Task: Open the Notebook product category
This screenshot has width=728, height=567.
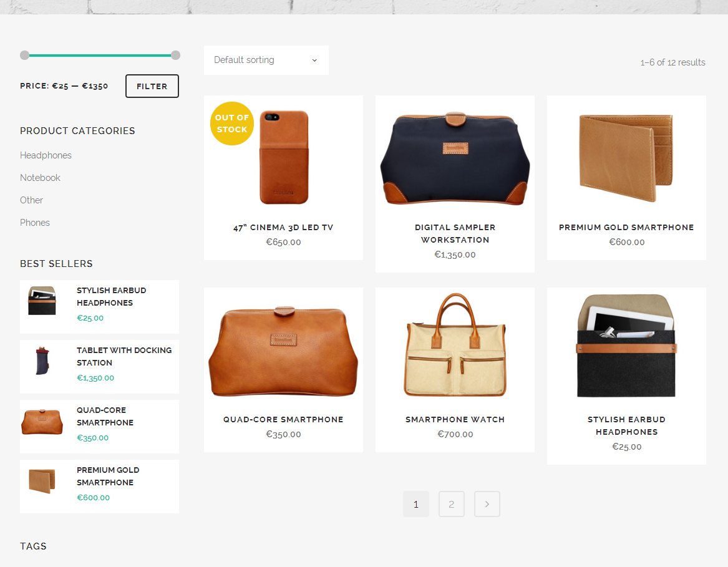Action: [x=40, y=178]
